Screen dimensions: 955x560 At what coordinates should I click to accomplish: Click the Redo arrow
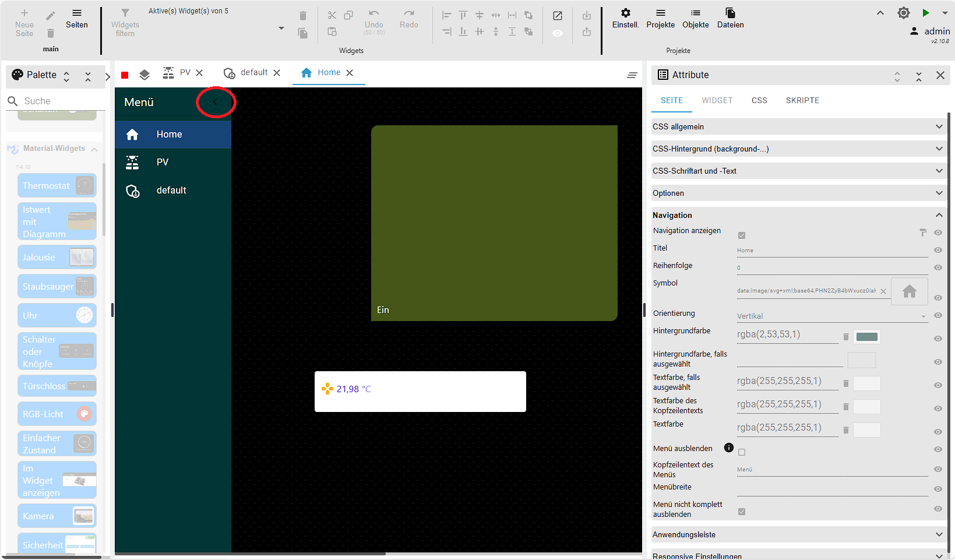[409, 13]
